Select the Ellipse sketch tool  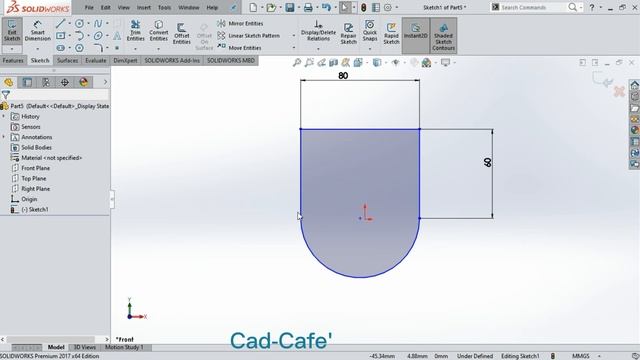tap(98, 36)
